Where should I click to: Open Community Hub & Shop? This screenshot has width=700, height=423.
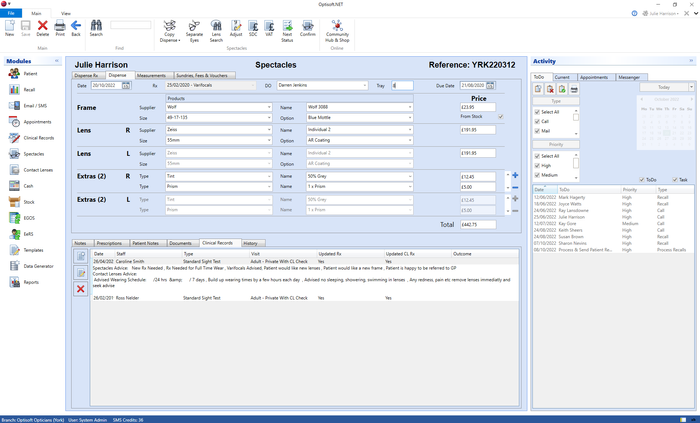tap(337, 31)
